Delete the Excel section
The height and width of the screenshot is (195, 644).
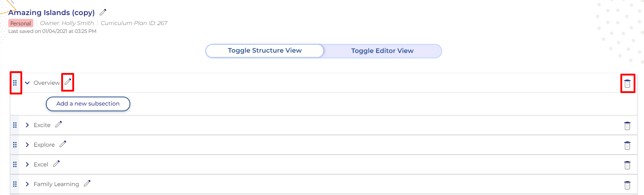(627, 165)
